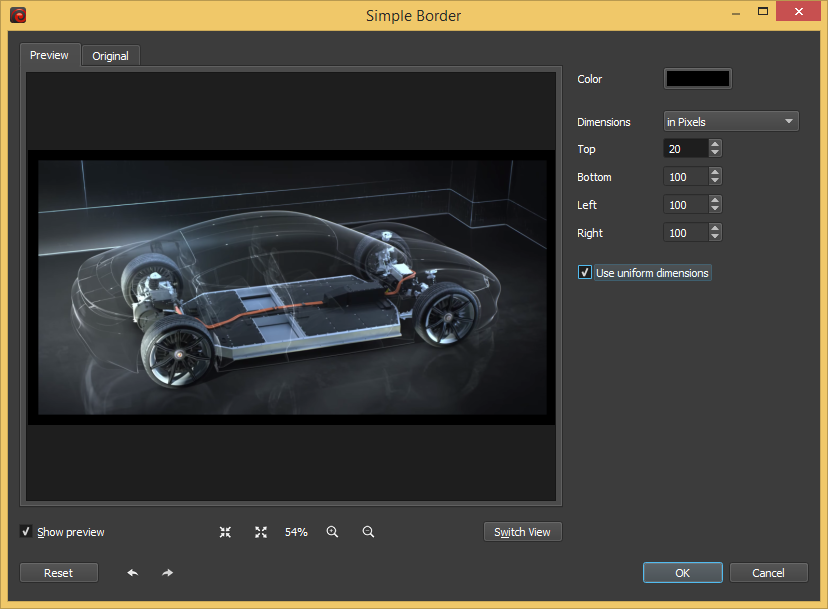828x609 pixels.
Task: Click the redo arrow icon
Action: coord(167,573)
